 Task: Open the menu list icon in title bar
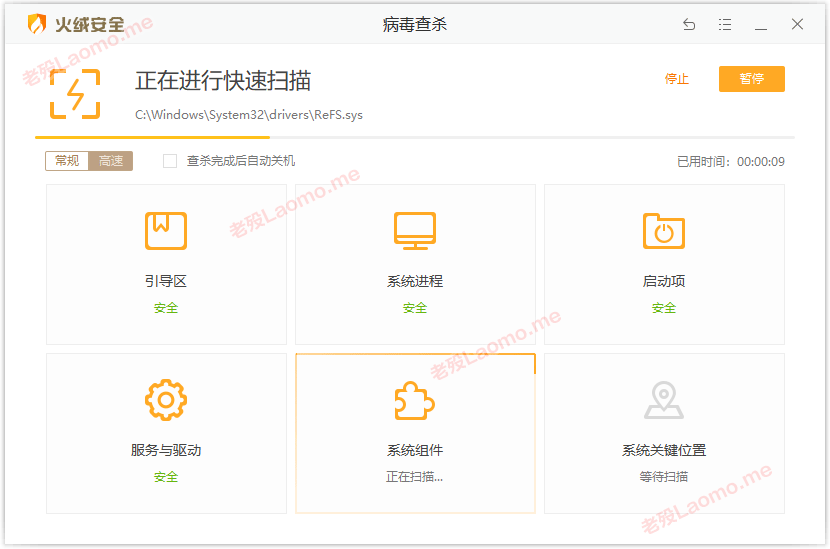725,24
